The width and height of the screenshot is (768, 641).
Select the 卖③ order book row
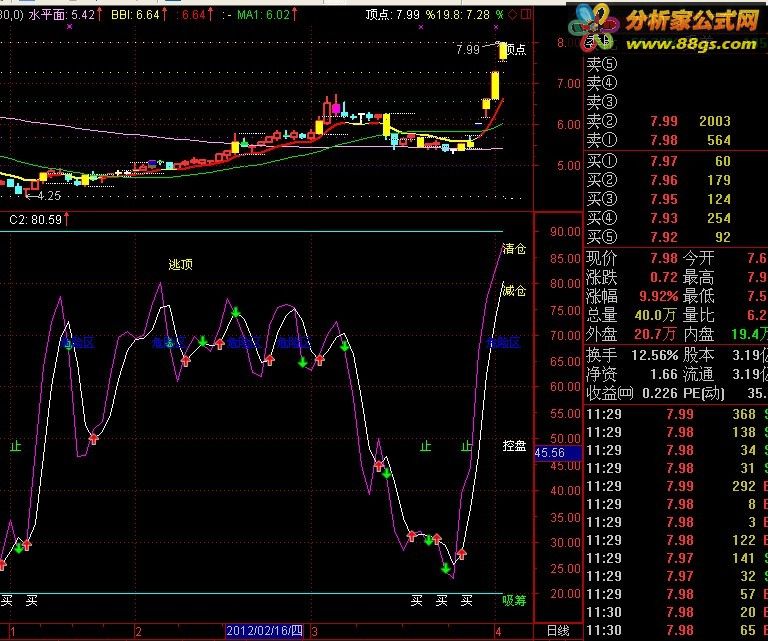tap(676, 102)
